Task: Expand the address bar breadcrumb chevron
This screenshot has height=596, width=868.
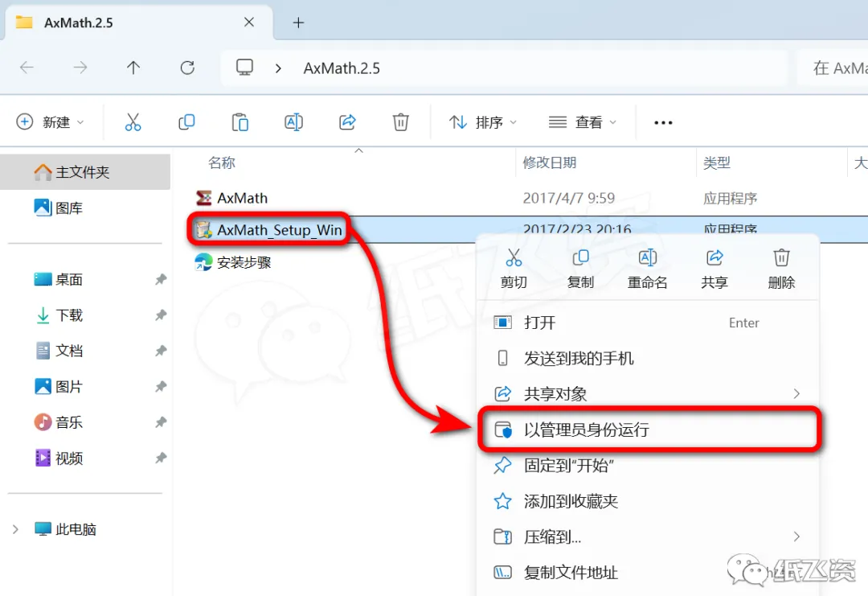Action: click(x=278, y=68)
